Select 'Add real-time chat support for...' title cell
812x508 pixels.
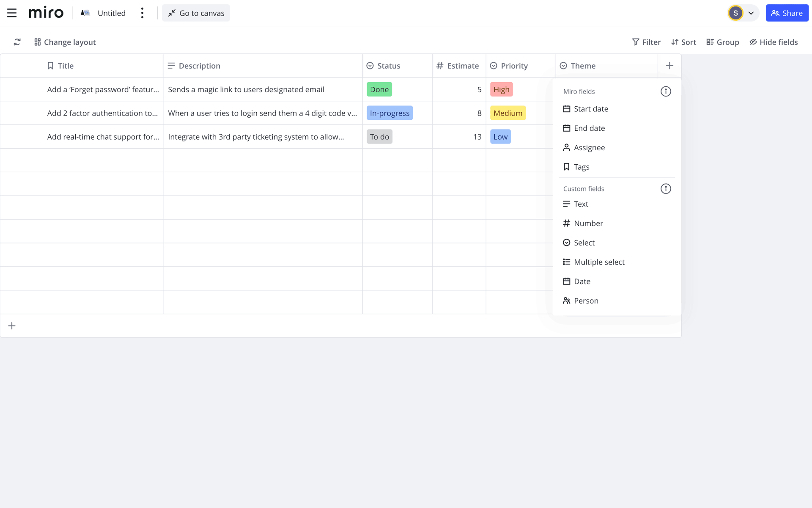pyautogui.click(x=82, y=137)
